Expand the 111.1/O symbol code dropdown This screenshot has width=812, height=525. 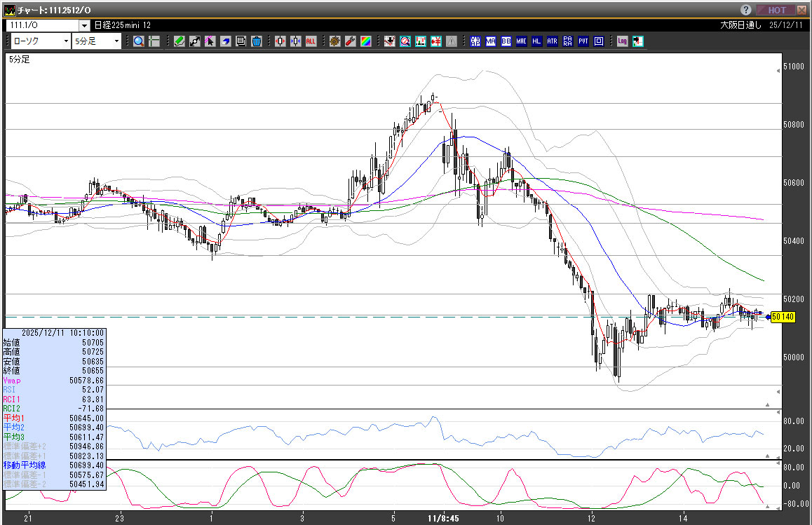coord(84,25)
